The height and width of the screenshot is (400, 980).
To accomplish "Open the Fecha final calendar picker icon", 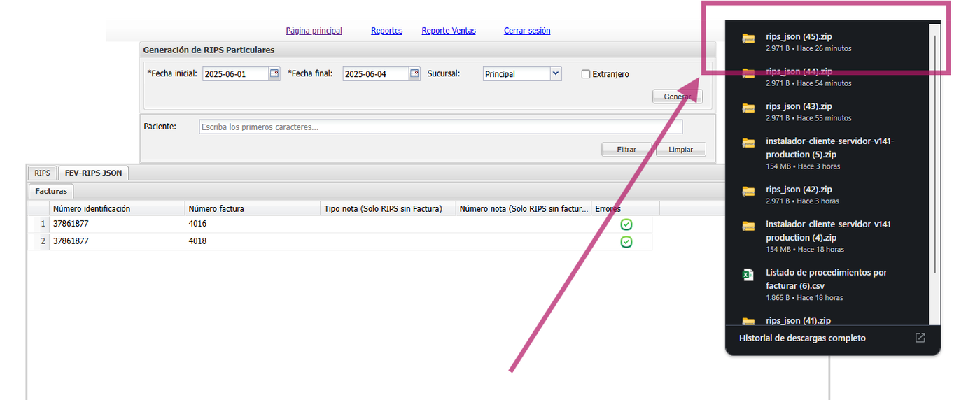I will point(414,73).
